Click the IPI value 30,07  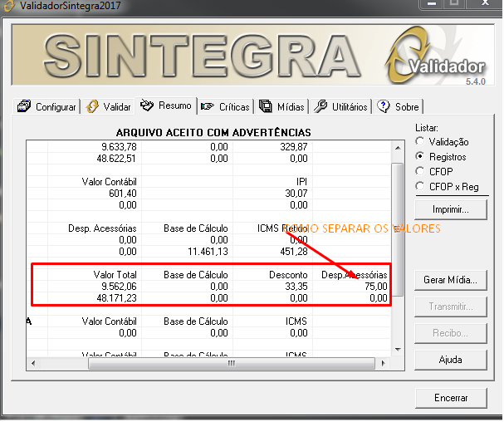(x=296, y=194)
